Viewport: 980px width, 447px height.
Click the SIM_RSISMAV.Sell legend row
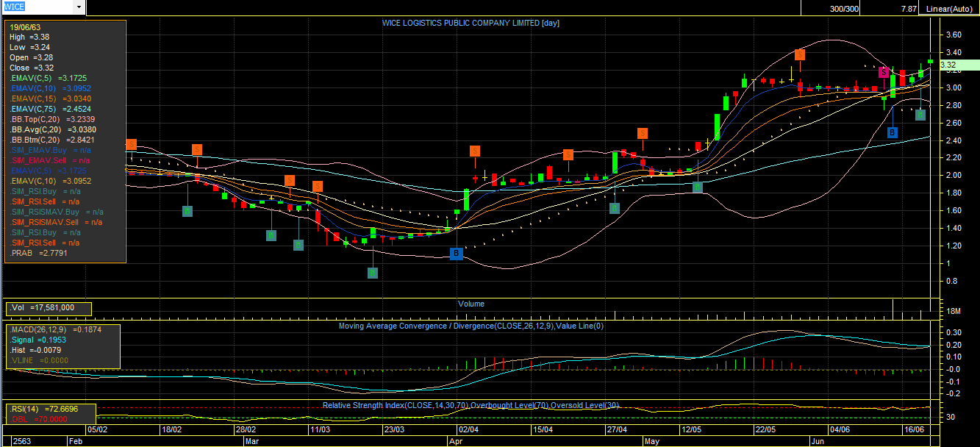point(56,222)
